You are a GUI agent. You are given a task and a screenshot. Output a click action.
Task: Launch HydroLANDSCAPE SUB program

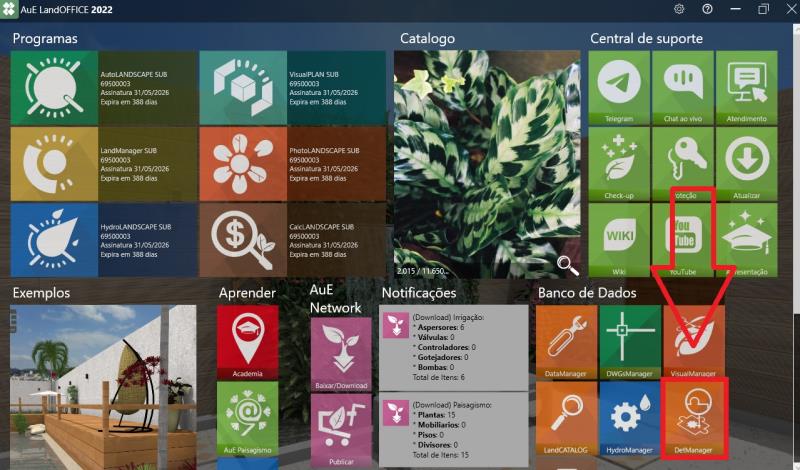click(104, 240)
